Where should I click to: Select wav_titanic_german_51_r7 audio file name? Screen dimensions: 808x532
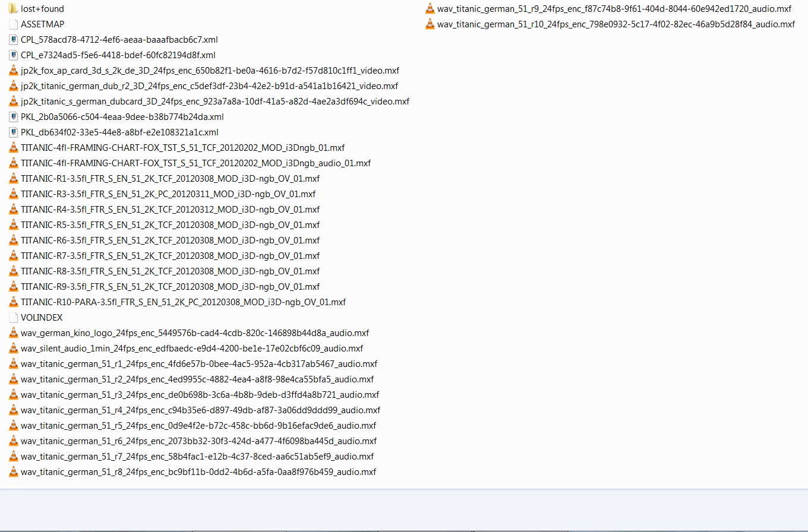click(x=197, y=457)
